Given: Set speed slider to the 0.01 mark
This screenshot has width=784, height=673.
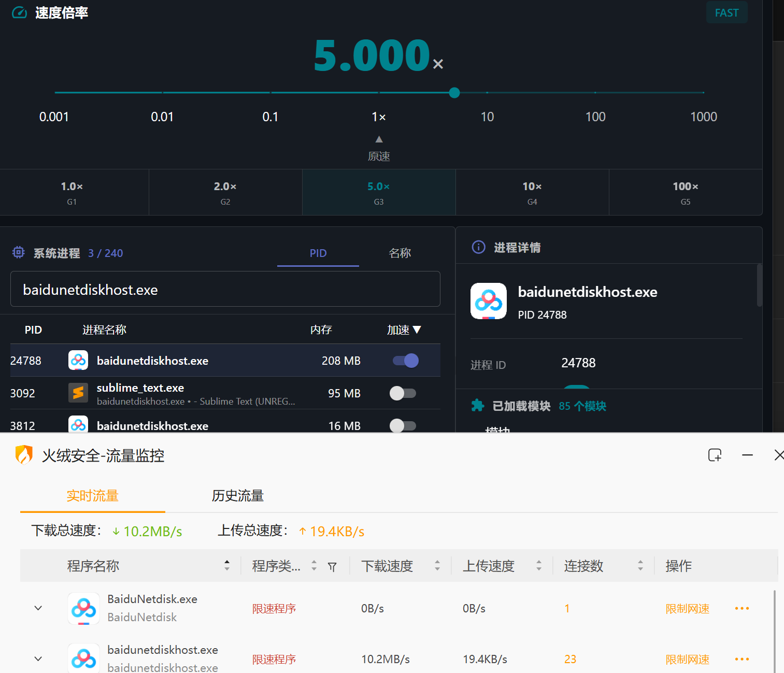Looking at the screenshot, I should [x=162, y=93].
